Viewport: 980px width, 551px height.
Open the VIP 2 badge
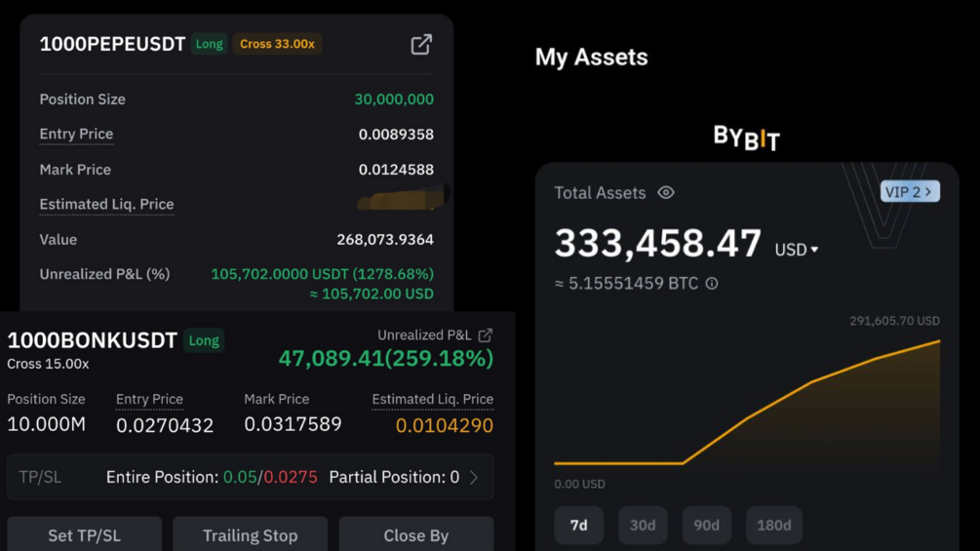click(910, 192)
